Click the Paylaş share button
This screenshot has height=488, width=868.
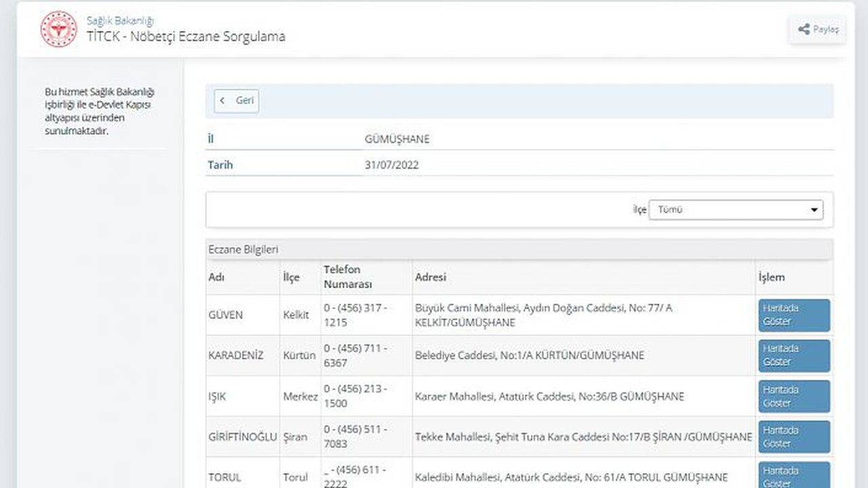[x=817, y=29]
